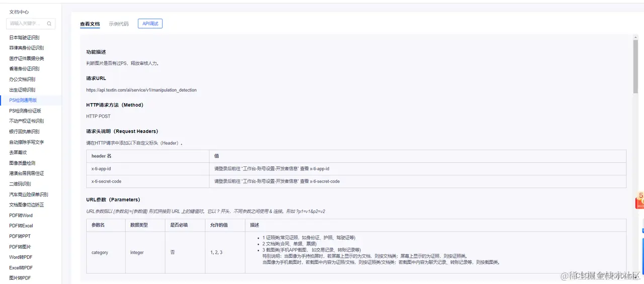Click the 请求URL section heading

click(x=96, y=78)
